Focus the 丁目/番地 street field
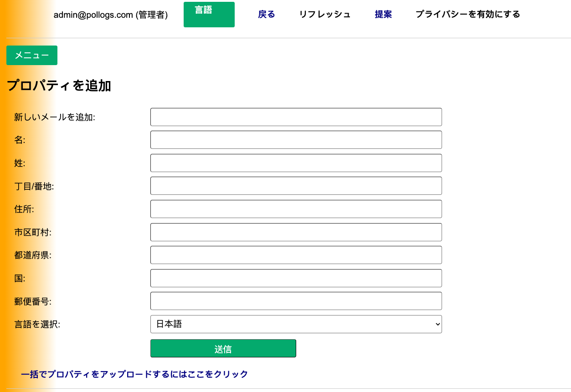Image resolution: width=571 pixels, height=392 pixels. pyautogui.click(x=296, y=185)
